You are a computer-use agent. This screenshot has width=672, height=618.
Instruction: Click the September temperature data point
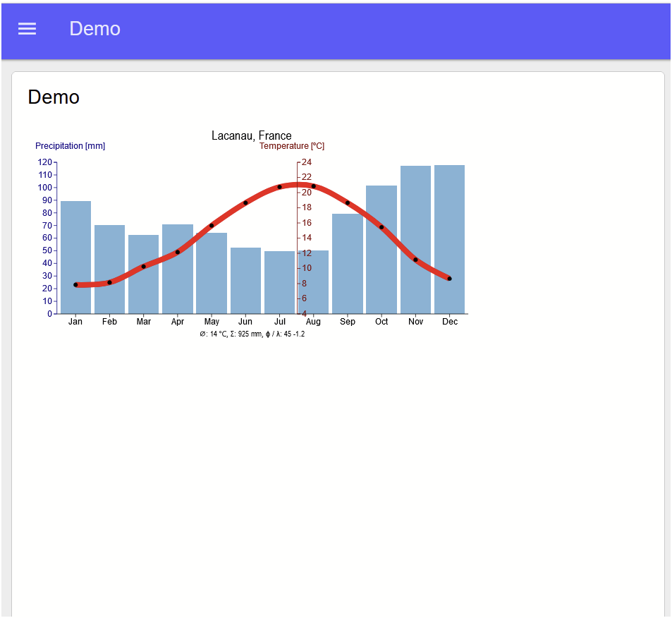[x=348, y=203]
